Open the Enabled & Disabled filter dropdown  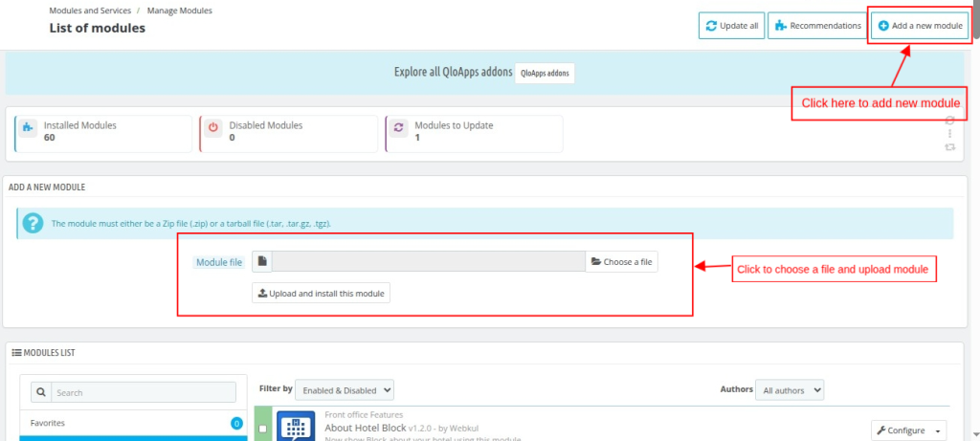coord(344,389)
